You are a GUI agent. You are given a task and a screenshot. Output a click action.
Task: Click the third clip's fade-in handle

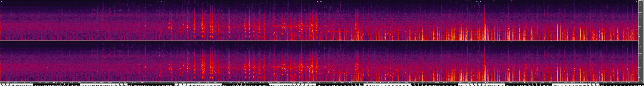click(x=321, y=2)
